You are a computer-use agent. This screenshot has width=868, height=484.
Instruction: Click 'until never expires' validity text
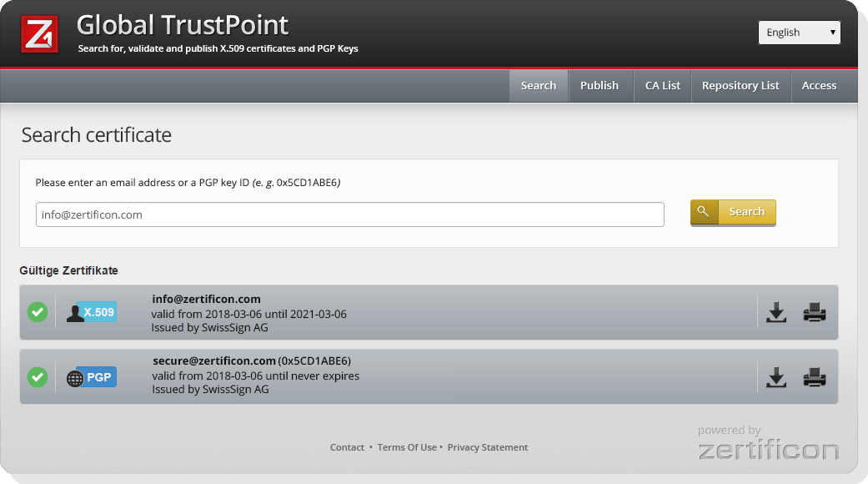pyautogui.click(x=313, y=376)
